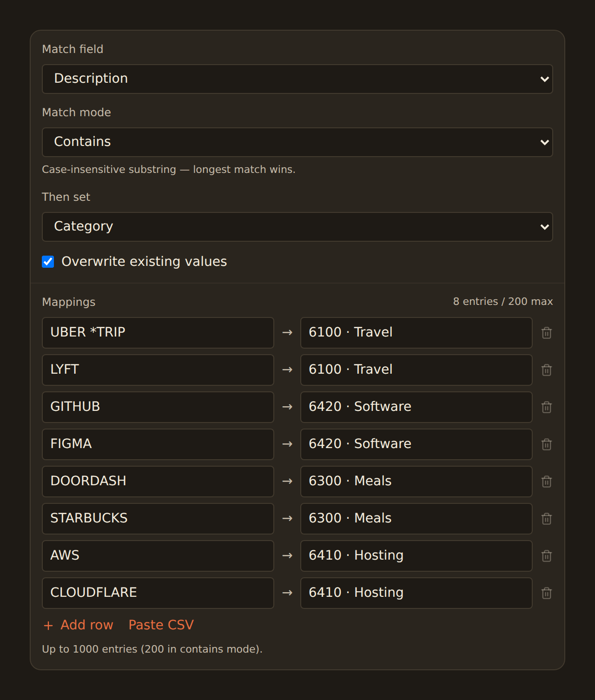Screen dimensions: 595x700
Task: Change category value for UBER *TRIP row
Action: 416,333
